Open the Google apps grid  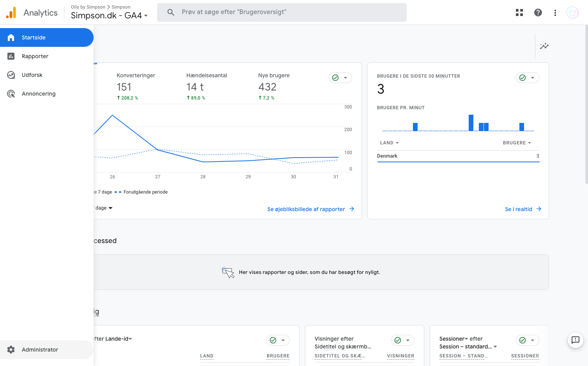[x=519, y=12]
